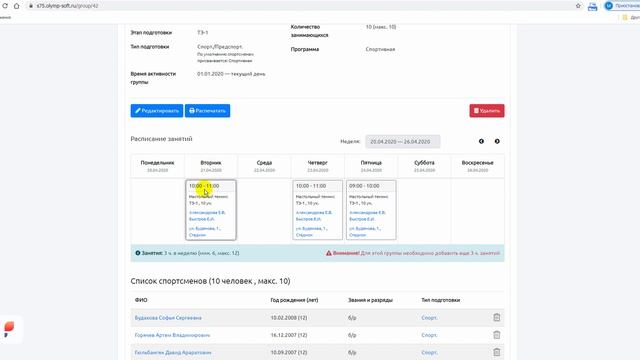Click the address link in Friday lesson
Viewport: 640px width, 360px height.
[x=365, y=231]
